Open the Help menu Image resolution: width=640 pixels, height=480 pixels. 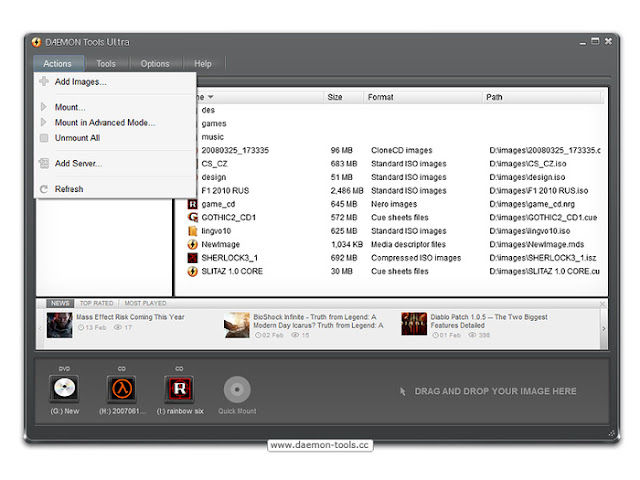pyautogui.click(x=203, y=64)
